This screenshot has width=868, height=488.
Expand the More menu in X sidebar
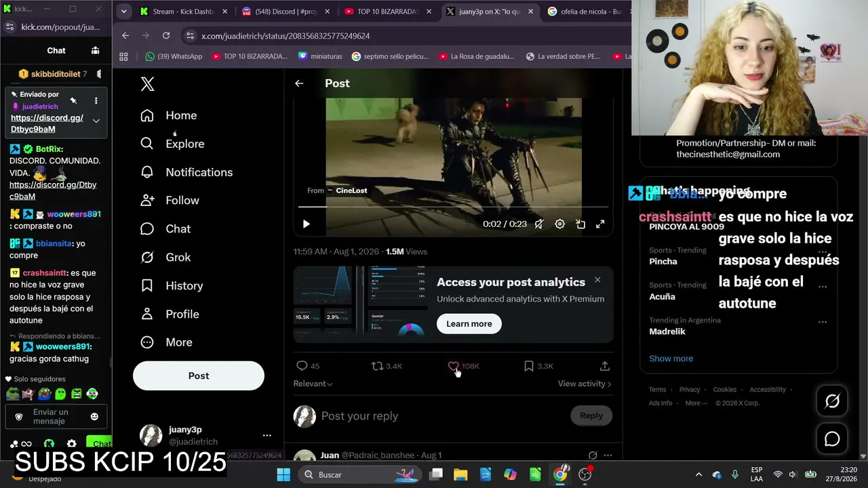point(166,343)
